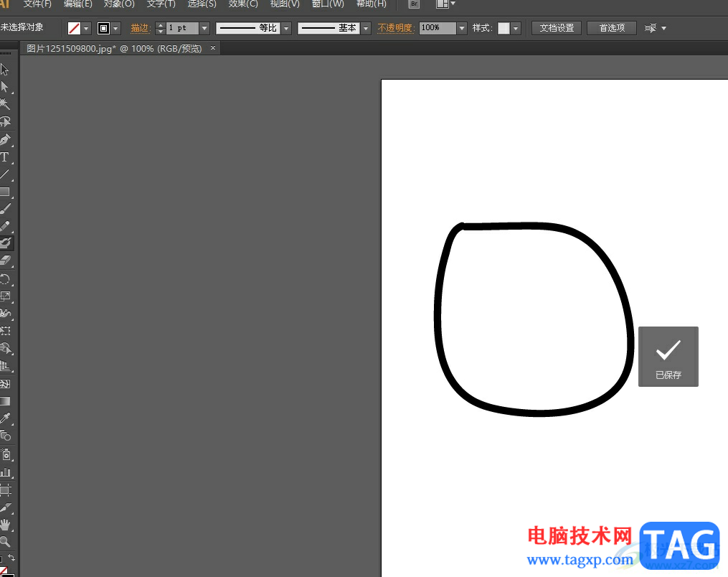Click the style swatch next to 样式
728x577 pixels.
coord(504,28)
